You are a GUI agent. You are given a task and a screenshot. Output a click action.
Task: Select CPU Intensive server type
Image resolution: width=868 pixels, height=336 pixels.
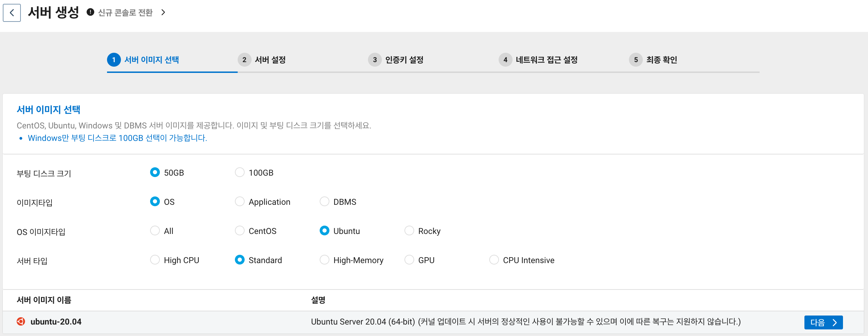pyautogui.click(x=494, y=260)
